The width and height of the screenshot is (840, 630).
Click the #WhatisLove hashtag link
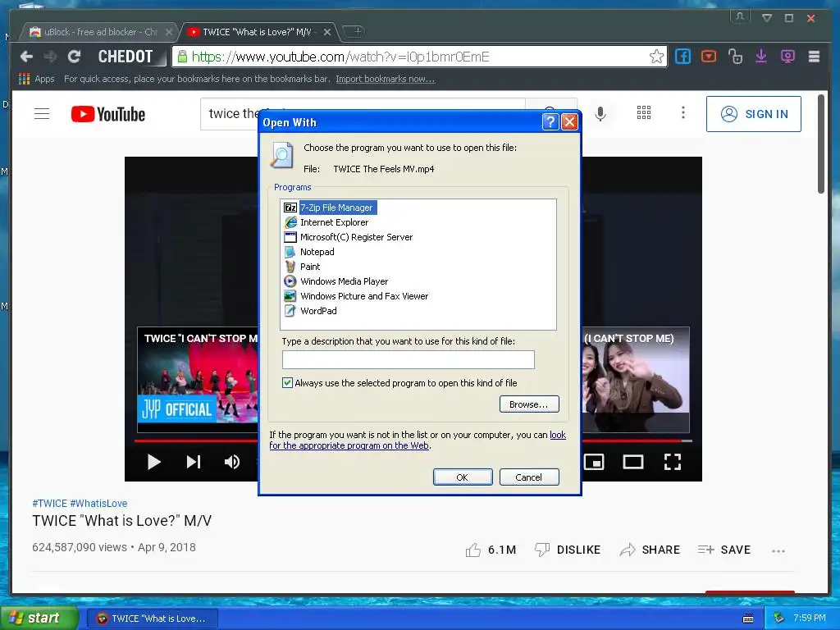click(98, 503)
